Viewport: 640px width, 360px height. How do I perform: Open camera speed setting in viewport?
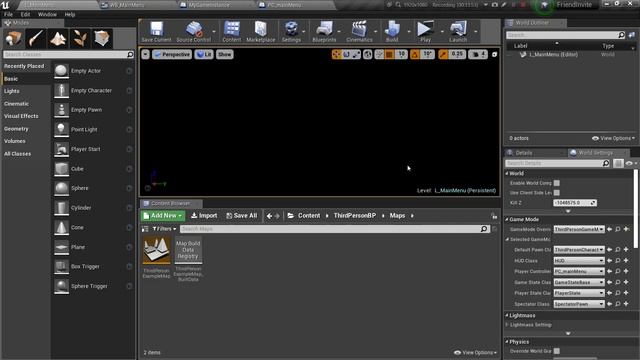tap(478, 54)
